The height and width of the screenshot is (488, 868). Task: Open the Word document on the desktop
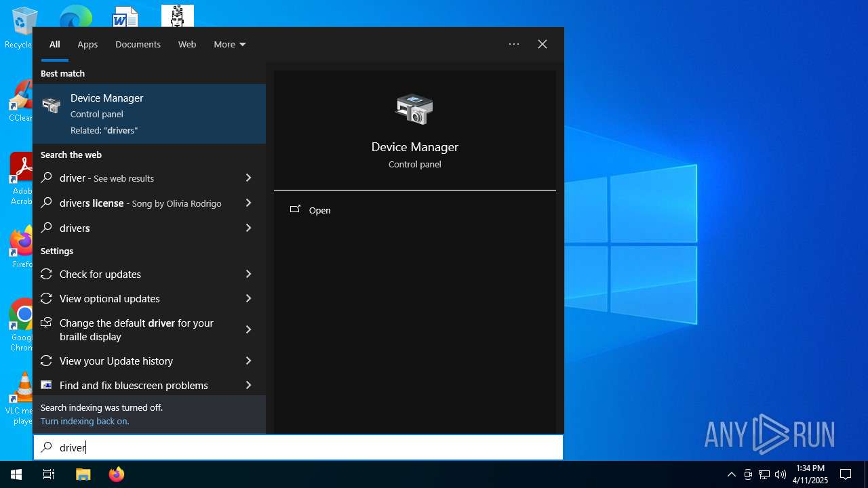(x=125, y=15)
